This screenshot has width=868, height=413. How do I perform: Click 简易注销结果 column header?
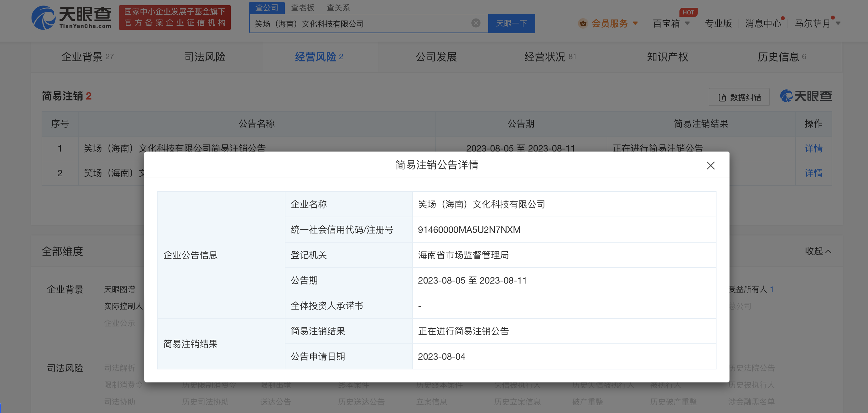point(701,124)
